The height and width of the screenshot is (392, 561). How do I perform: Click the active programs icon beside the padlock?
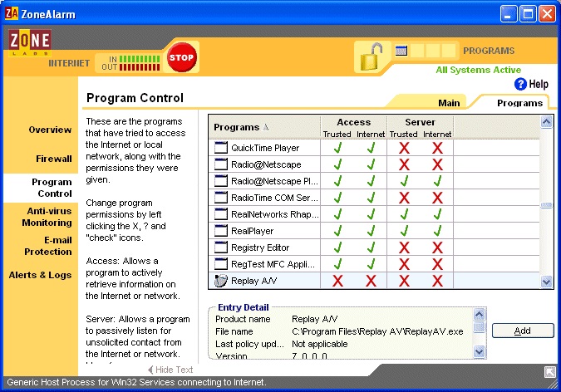pos(401,51)
